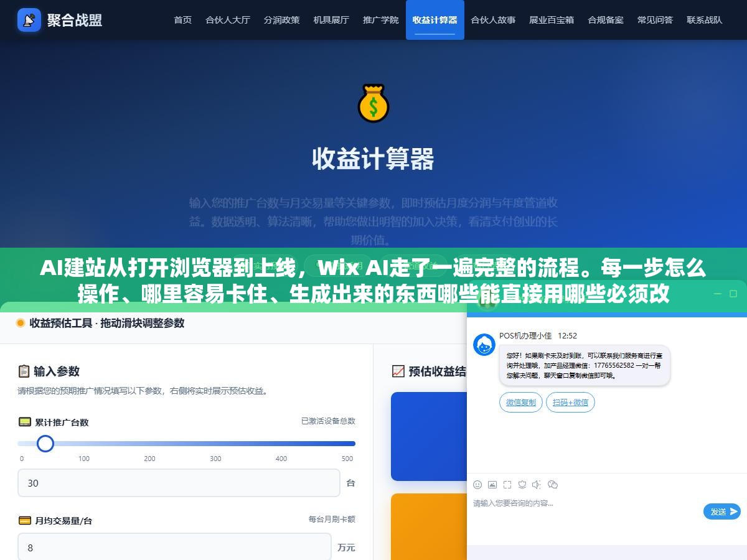
Task: Click the 累计推广台数 slider handle
Action: click(45, 444)
